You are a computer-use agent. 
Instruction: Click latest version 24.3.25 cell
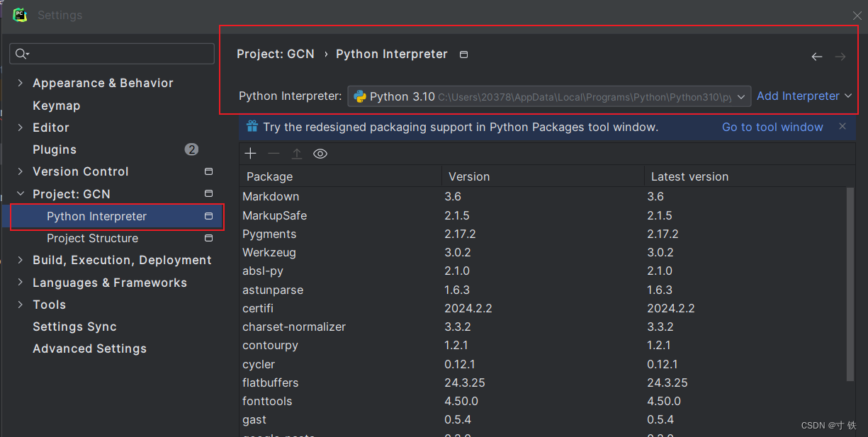[x=667, y=382]
